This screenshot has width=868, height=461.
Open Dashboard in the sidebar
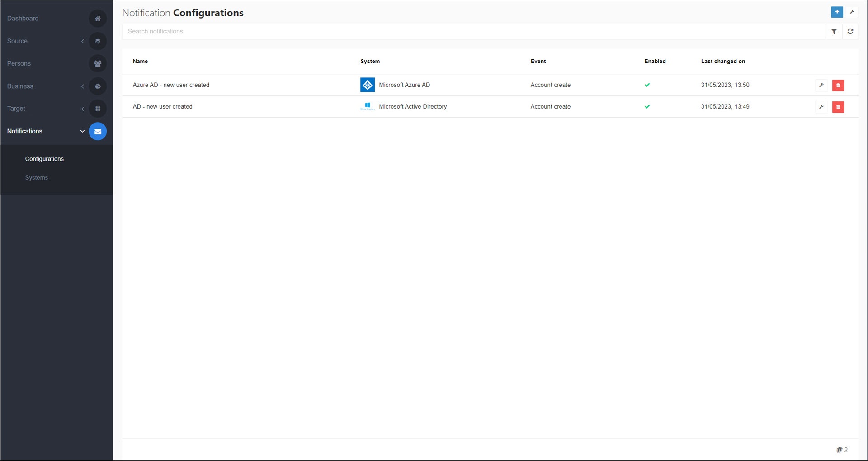[x=23, y=19]
